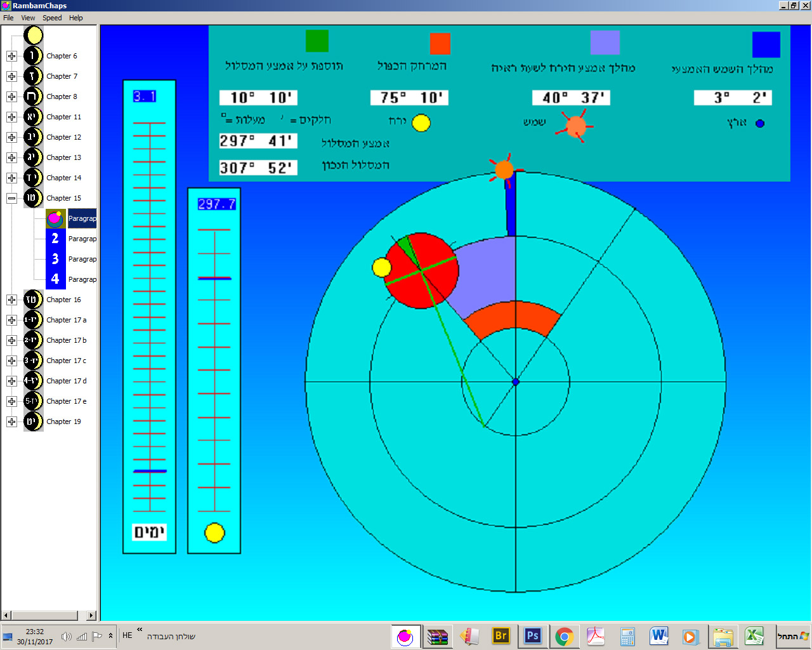
Task: Select the Chapter 19 tree icon
Action: (x=33, y=421)
